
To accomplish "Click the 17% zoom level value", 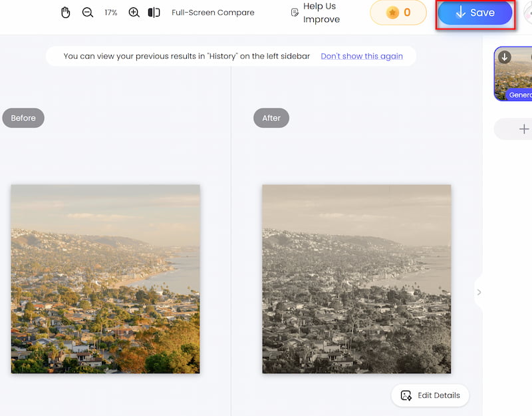I will 110,13.
